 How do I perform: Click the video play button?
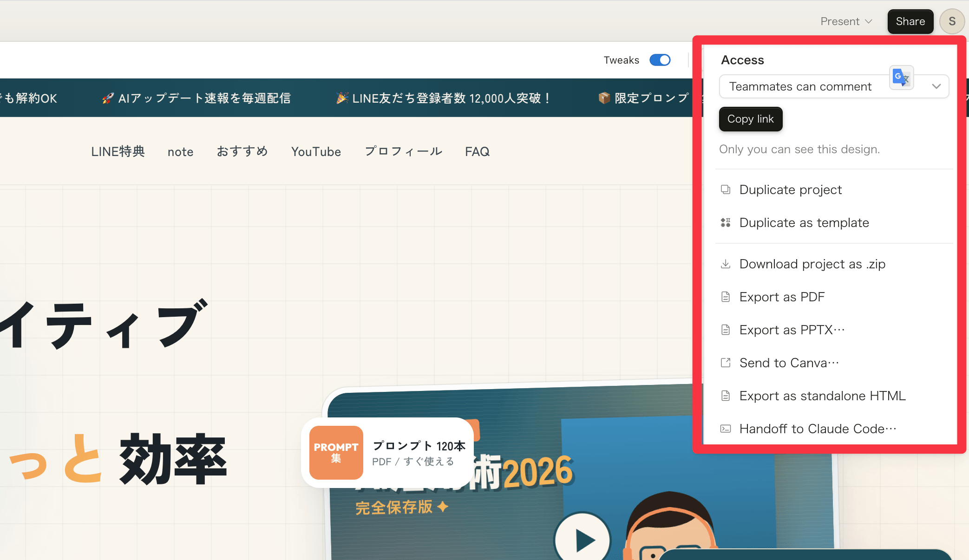(583, 540)
